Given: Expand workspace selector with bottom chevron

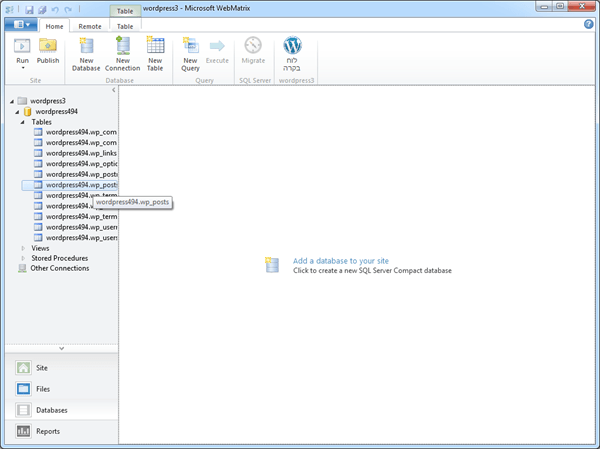Looking at the screenshot, I should point(62,349).
